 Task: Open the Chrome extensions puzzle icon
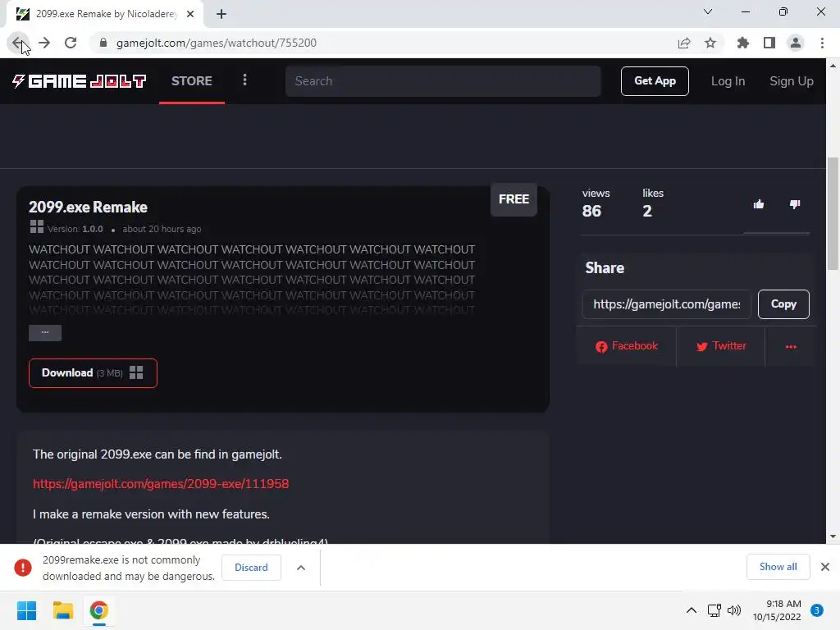click(x=743, y=43)
